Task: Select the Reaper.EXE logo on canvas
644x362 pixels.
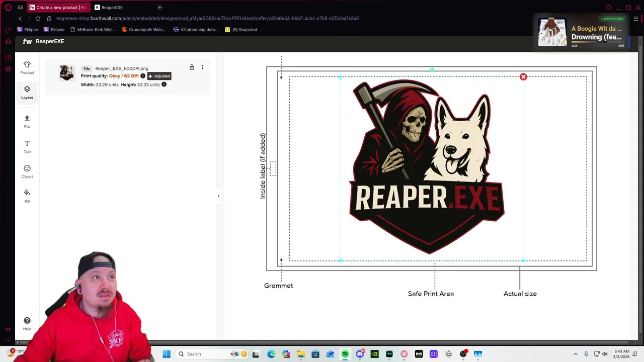Action: [427, 167]
